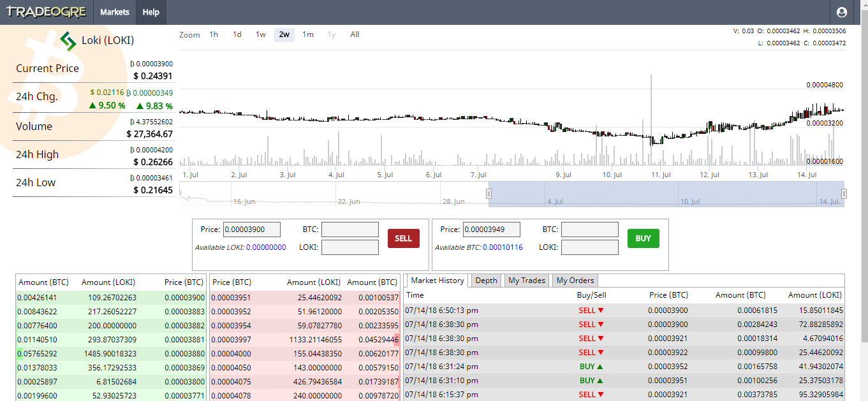Viewport: 868px width, 401px height.
Task: Focus the sell Price input field
Action: click(252, 230)
